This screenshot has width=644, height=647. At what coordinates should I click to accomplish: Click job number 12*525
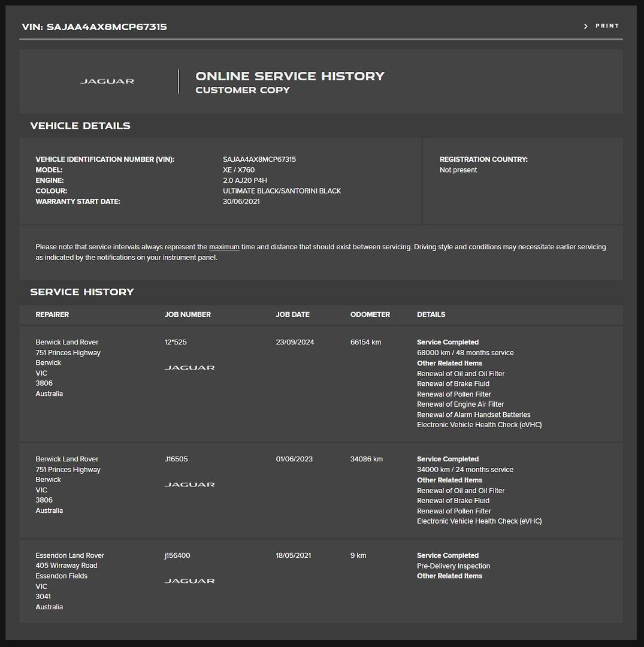[x=176, y=342]
